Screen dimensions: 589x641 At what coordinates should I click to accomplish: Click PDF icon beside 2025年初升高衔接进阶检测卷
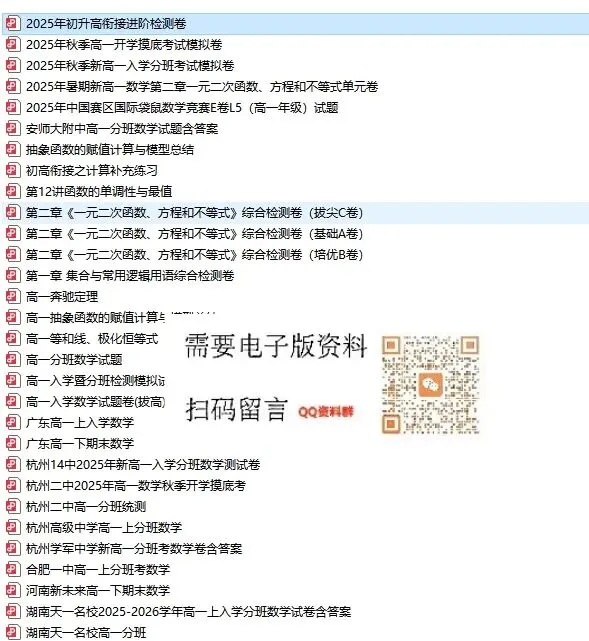pyautogui.click(x=13, y=23)
